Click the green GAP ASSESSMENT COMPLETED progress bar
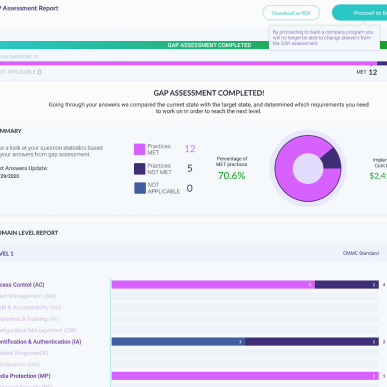387x387 pixels. (133, 45)
